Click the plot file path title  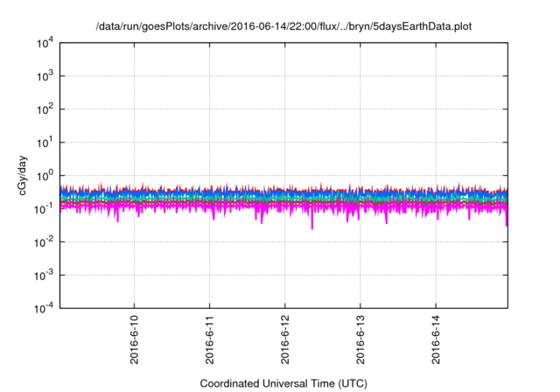pos(283,26)
